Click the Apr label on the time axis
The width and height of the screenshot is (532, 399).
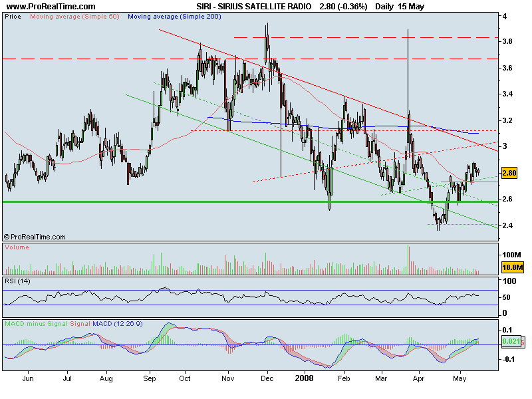(418, 379)
